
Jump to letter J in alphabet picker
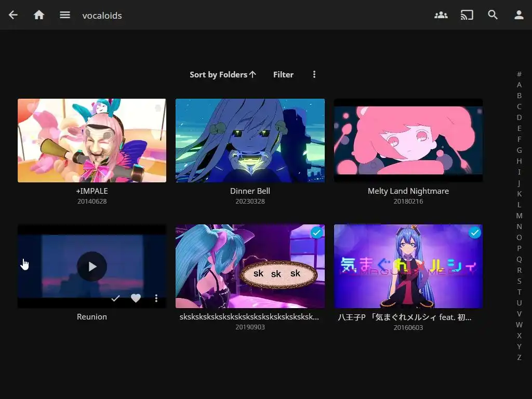pyautogui.click(x=519, y=183)
